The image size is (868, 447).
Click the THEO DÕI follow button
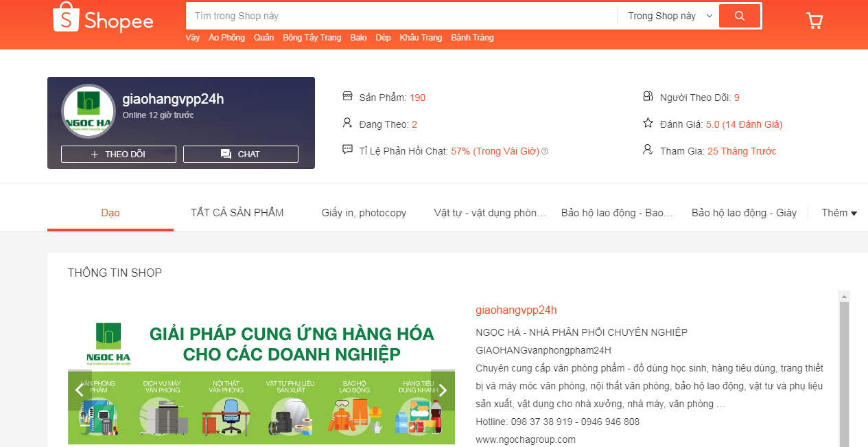[119, 154]
